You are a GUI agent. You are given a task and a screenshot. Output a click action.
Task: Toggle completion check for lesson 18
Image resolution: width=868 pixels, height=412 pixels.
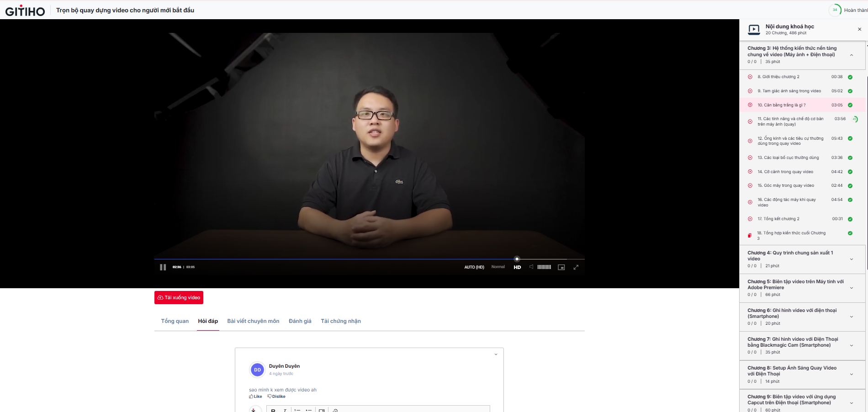[x=850, y=233]
